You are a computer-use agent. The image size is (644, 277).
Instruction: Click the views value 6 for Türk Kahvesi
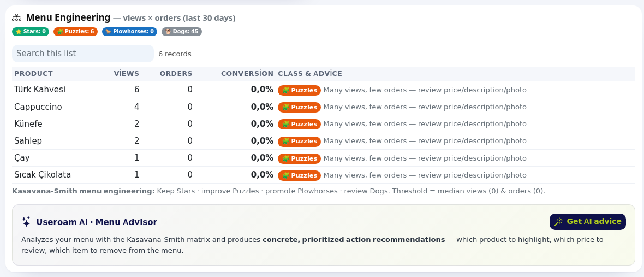click(137, 90)
